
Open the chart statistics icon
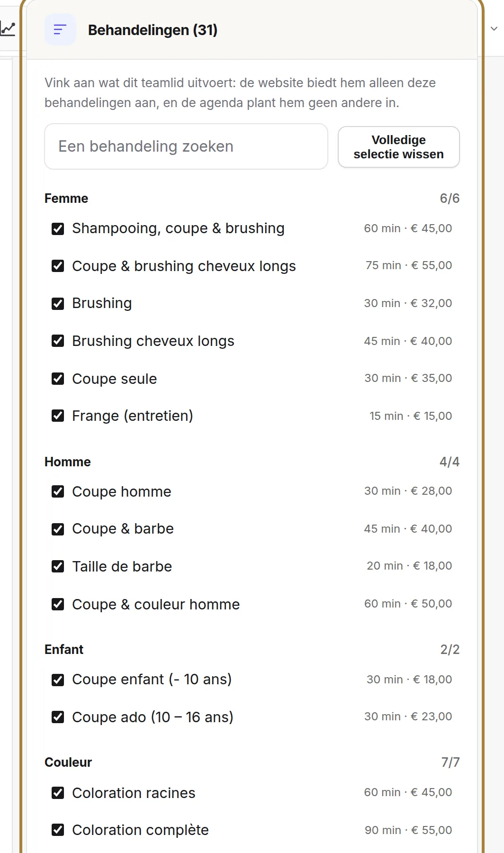coord(7,29)
